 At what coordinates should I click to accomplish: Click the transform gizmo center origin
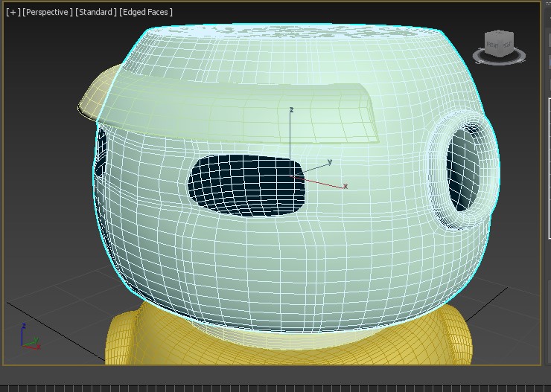pyautogui.click(x=291, y=173)
